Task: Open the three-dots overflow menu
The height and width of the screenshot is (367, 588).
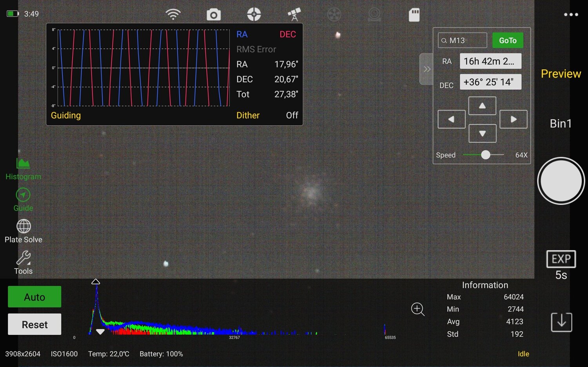Action: (571, 14)
